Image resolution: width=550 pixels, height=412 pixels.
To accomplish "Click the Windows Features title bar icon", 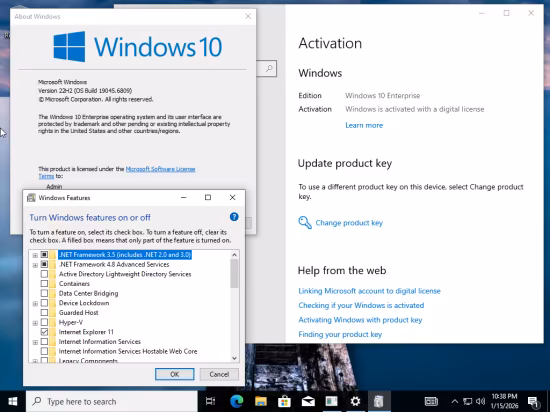I will (31, 198).
